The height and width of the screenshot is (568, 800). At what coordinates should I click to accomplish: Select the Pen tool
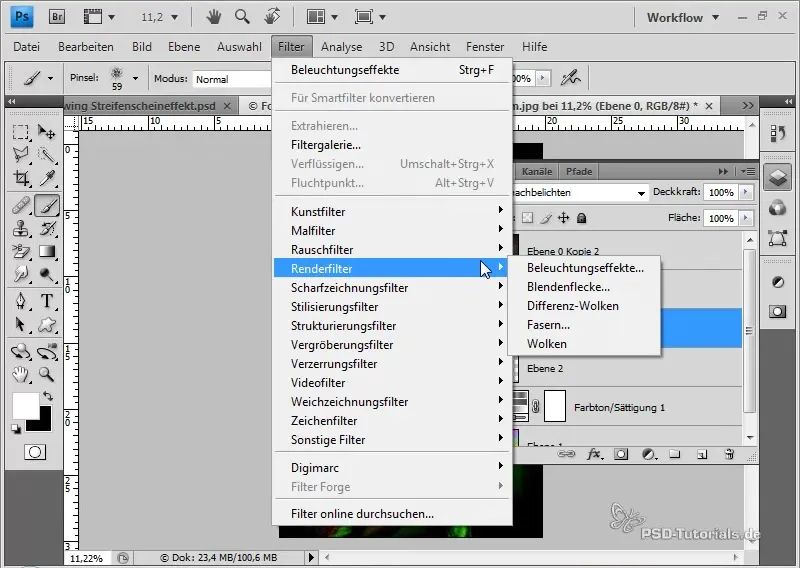pos(20,301)
